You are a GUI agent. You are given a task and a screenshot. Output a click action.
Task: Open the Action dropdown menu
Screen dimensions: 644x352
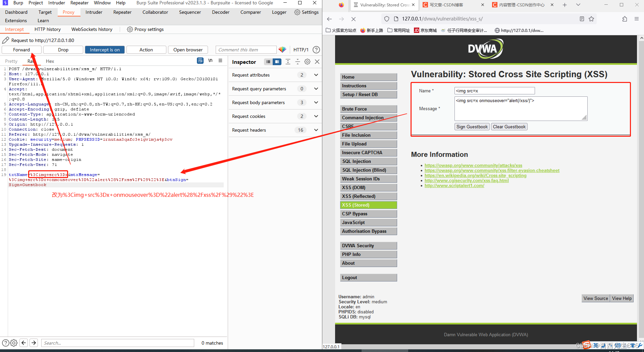[146, 50]
